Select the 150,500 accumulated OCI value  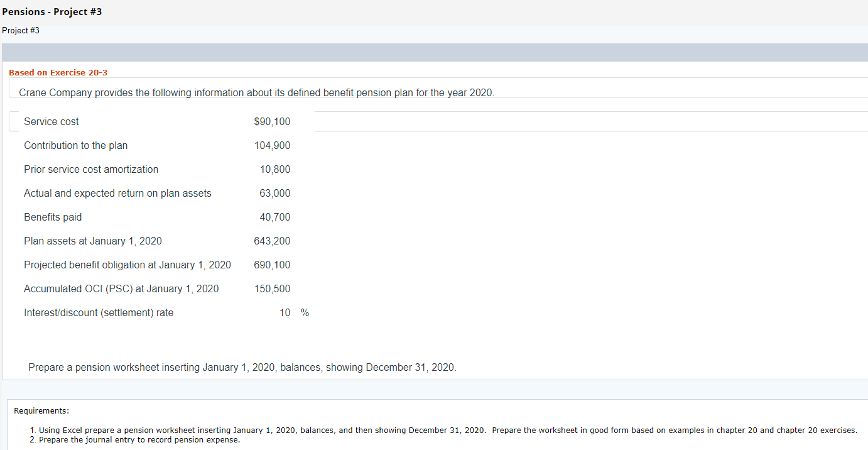point(272,288)
